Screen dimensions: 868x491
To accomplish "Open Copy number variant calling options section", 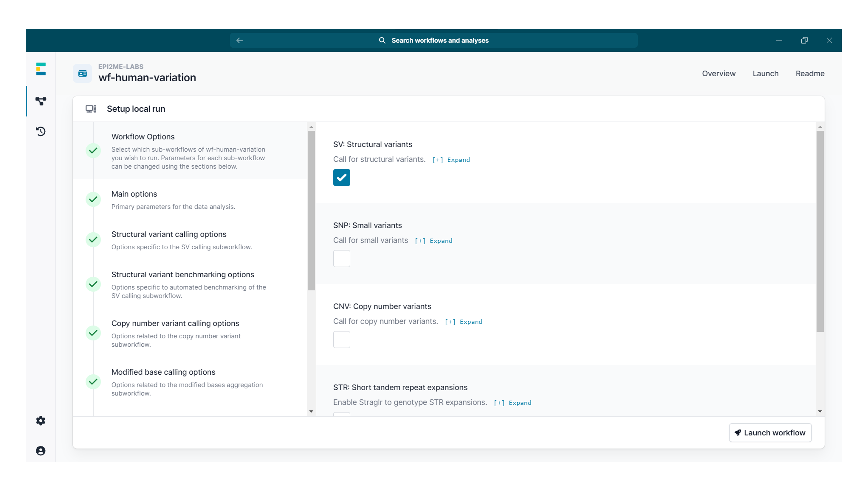I will 190,333.
